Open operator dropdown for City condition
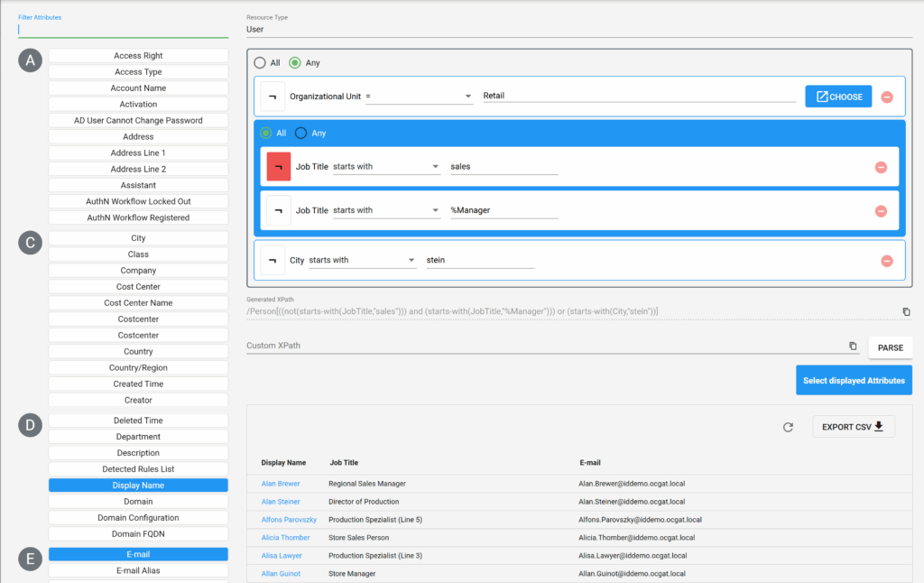The height and width of the screenshot is (583, 924). 363,260
